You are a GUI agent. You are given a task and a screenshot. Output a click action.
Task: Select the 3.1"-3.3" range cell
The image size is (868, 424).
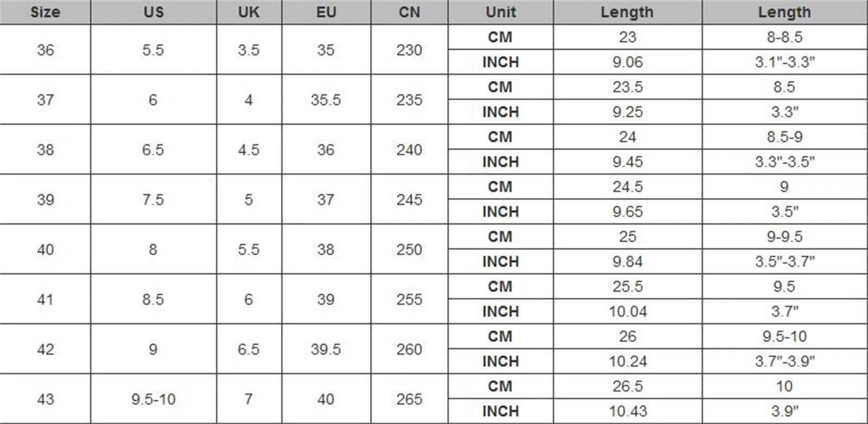coord(784,62)
